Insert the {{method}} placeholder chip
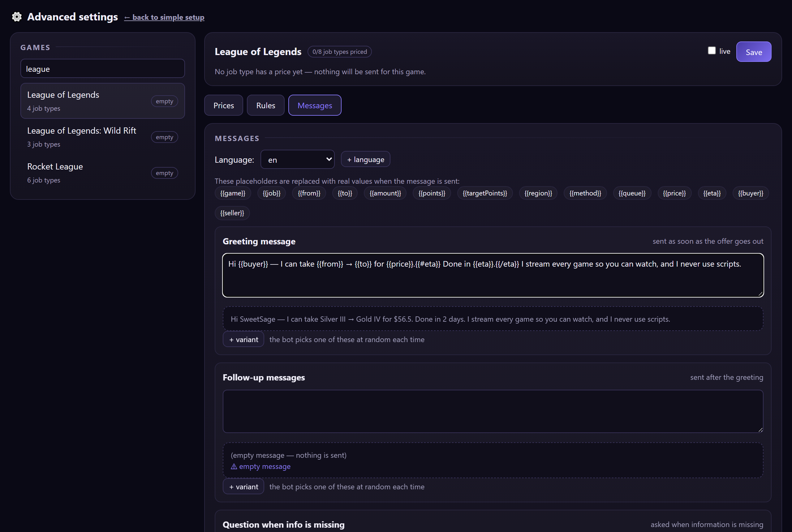This screenshot has height=532, width=792. point(585,193)
